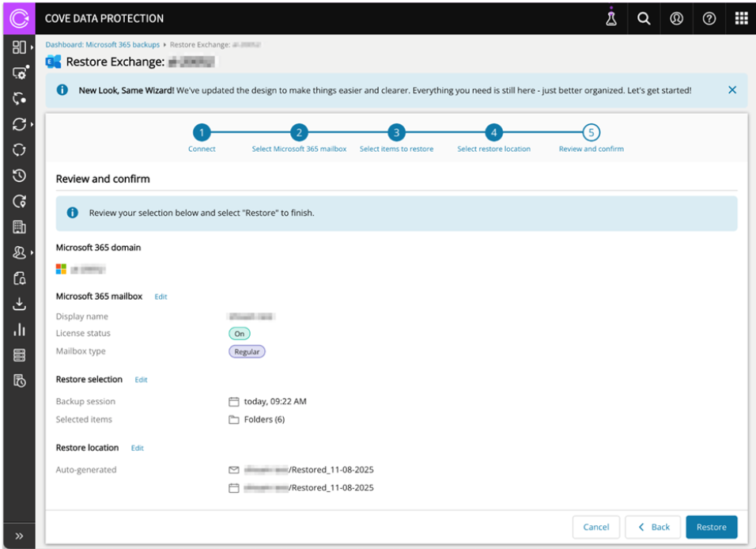Expand the sidebar with double chevron

click(19, 536)
